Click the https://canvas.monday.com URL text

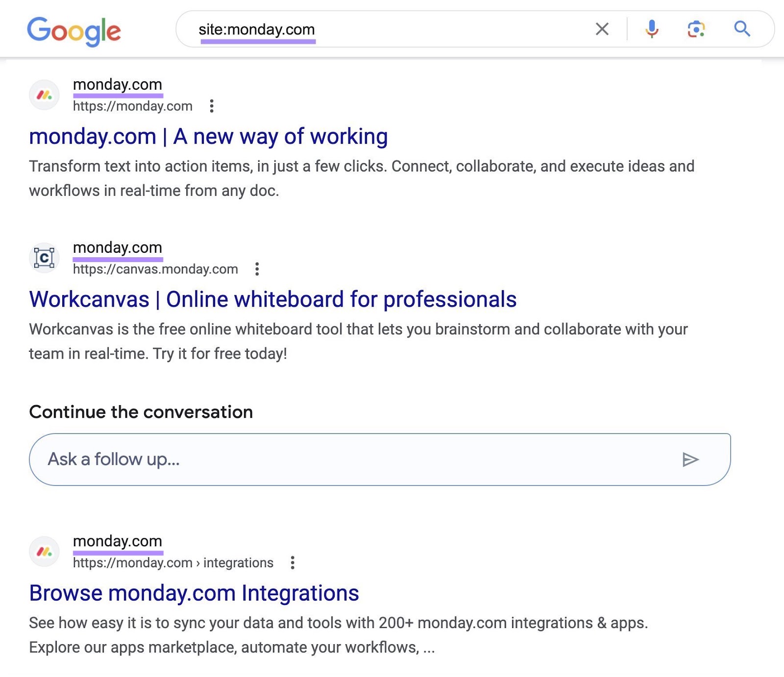pos(155,269)
